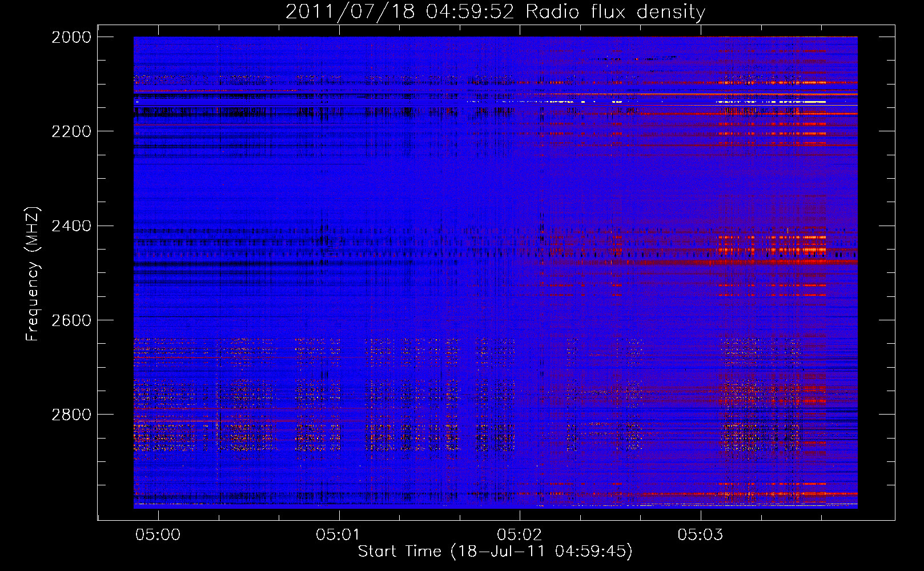Click the "Start Time (18-Jul-11 04:59:45)" label
924x571 pixels.
[x=495, y=552]
